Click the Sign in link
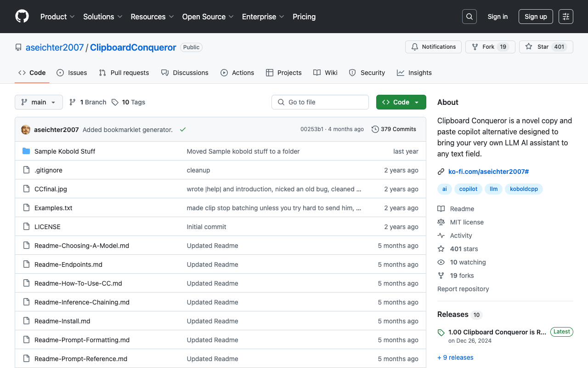This screenshot has width=588, height=368. (498, 17)
